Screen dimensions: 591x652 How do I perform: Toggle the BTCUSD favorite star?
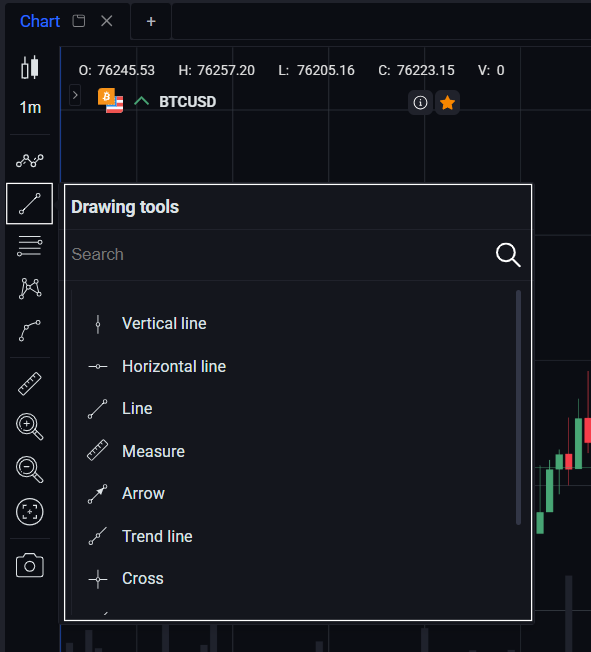click(x=448, y=102)
